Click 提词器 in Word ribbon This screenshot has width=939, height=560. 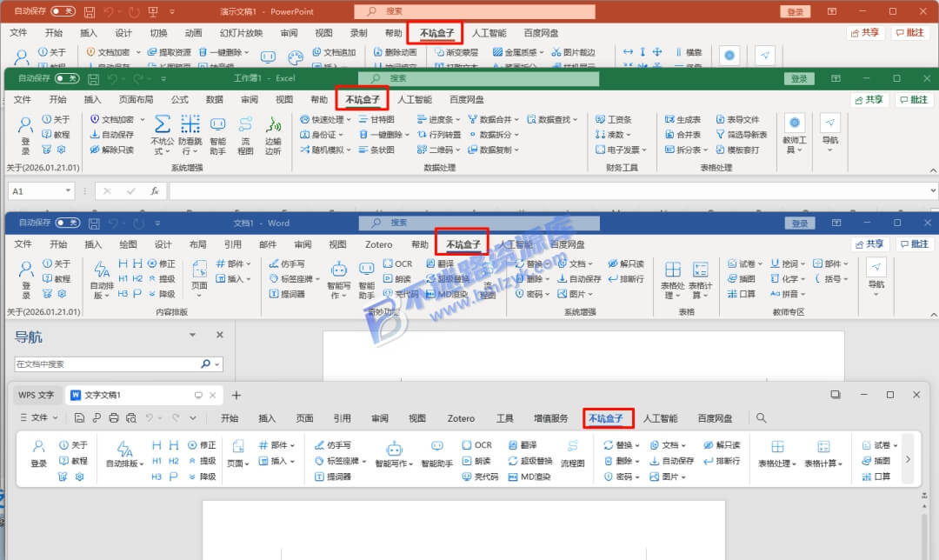pyautogui.click(x=287, y=294)
